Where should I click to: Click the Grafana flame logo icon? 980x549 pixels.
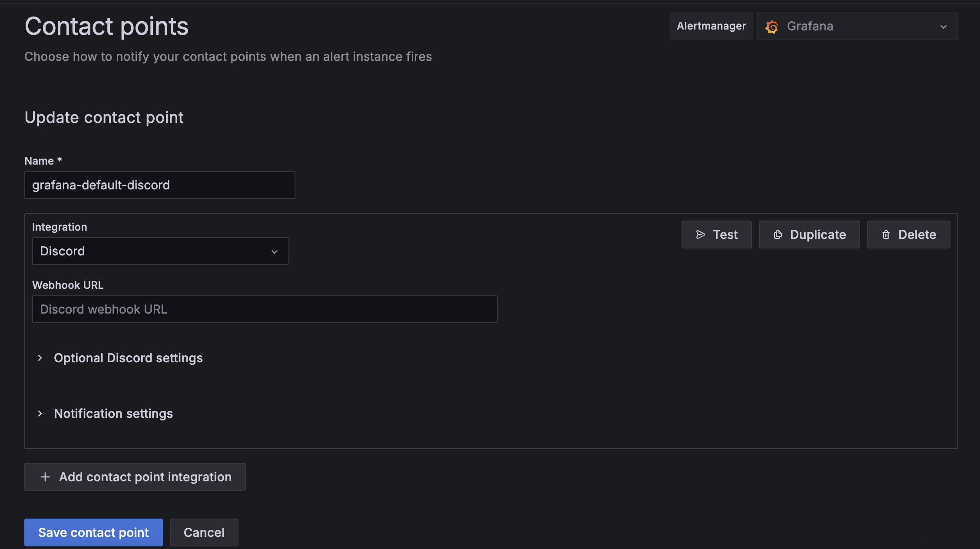coord(772,26)
